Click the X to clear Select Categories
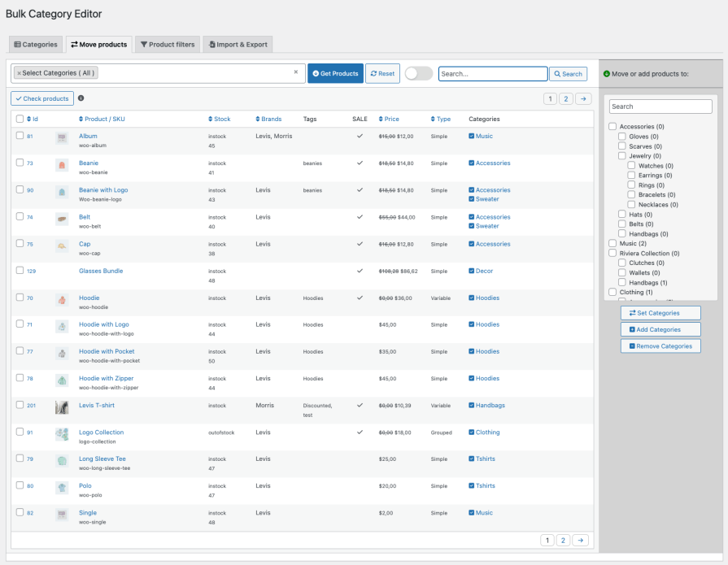 point(296,72)
